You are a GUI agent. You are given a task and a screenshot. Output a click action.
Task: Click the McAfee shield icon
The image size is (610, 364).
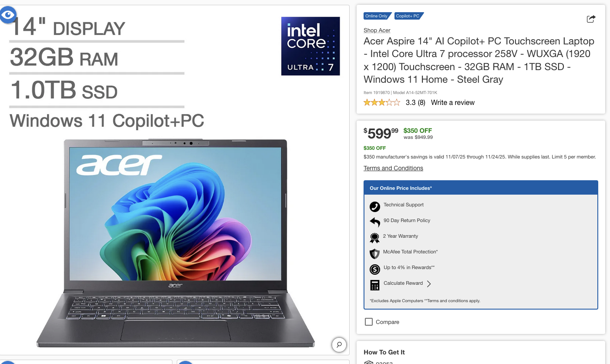click(374, 253)
